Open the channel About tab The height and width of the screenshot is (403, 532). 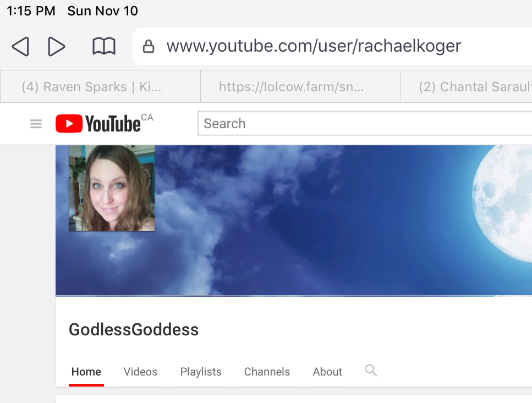coord(327,372)
